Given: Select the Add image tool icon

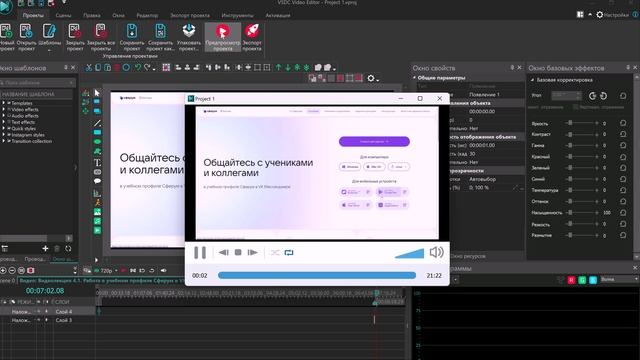Looking at the screenshot, I should tap(97, 212).
